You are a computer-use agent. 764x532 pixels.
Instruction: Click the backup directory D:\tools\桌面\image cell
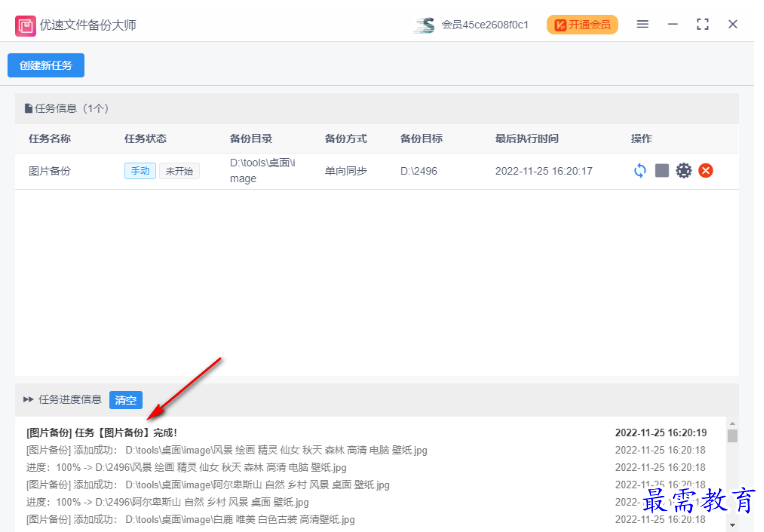click(x=263, y=171)
